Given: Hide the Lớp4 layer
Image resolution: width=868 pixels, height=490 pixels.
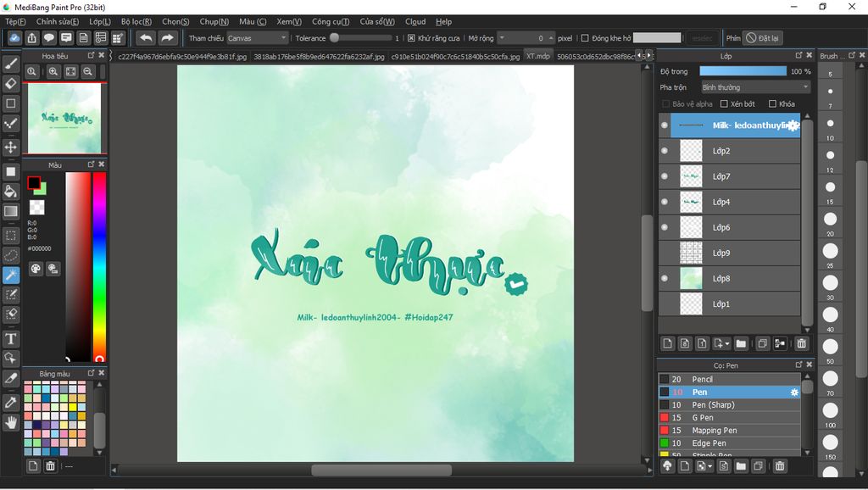Looking at the screenshot, I should coord(665,202).
